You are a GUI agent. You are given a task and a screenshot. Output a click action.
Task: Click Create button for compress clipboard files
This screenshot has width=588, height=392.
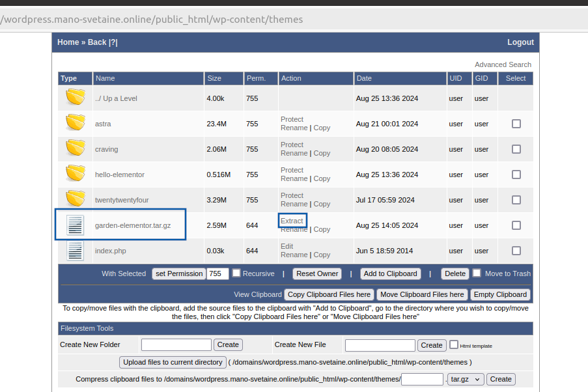[x=501, y=379]
